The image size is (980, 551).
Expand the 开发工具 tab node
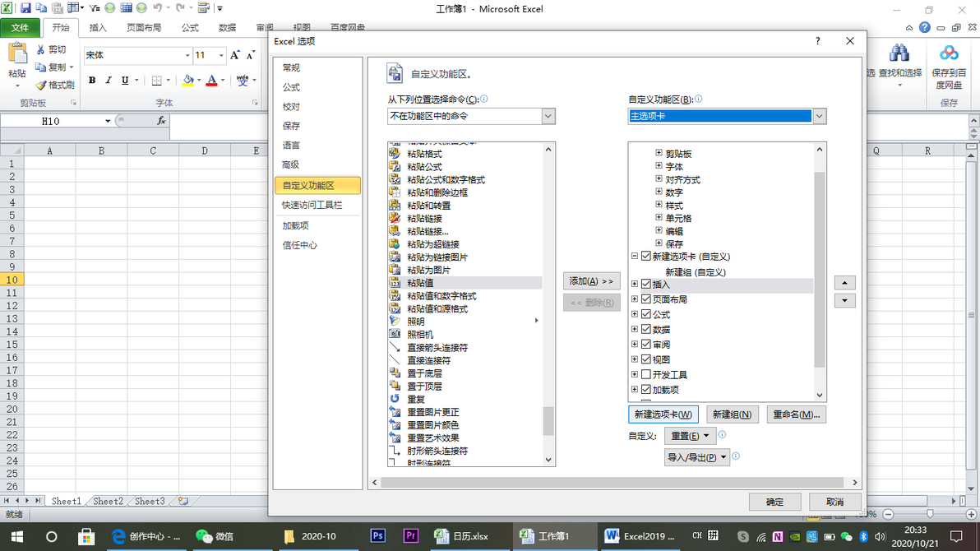click(635, 374)
